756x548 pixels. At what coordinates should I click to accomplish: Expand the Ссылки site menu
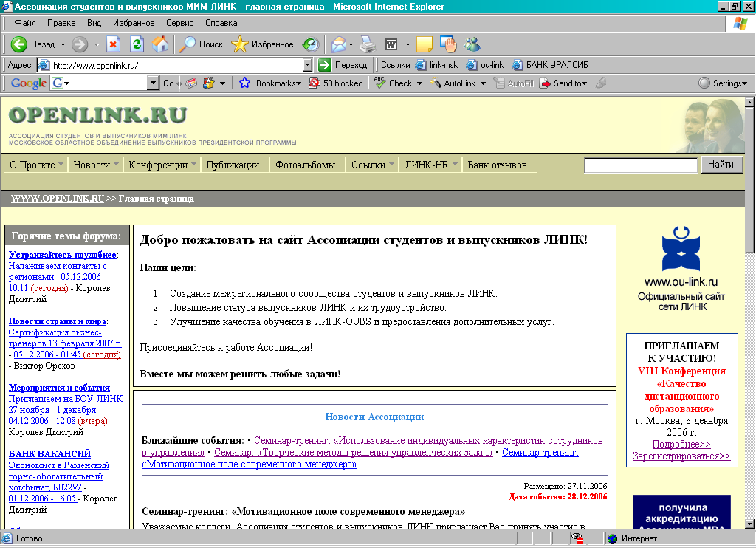[x=373, y=165]
